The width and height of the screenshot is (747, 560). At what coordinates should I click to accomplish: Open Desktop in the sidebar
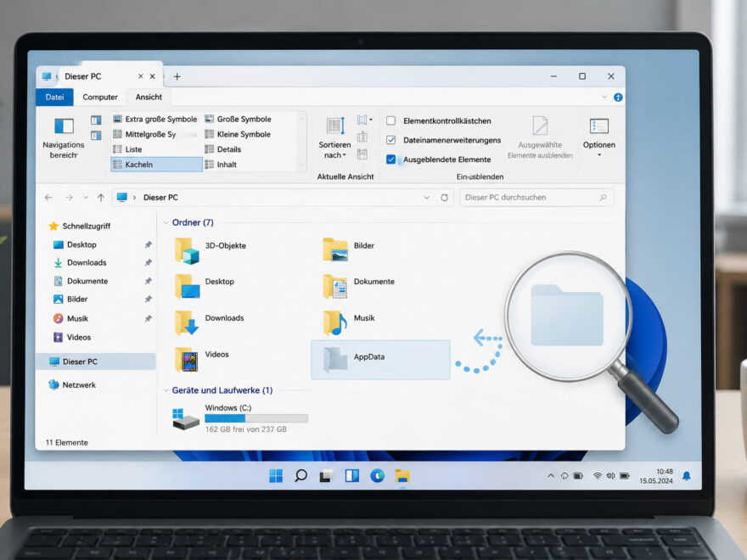(x=76, y=244)
